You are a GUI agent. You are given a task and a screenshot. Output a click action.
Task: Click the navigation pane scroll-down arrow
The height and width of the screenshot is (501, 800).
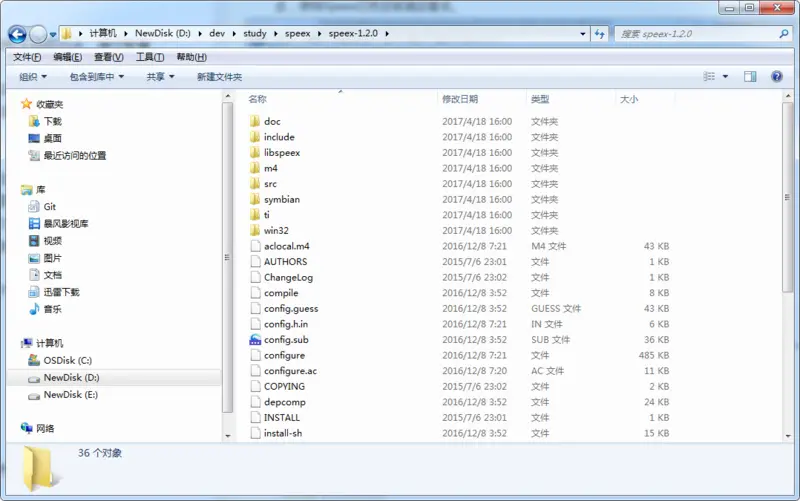pyautogui.click(x=228, y=436)
